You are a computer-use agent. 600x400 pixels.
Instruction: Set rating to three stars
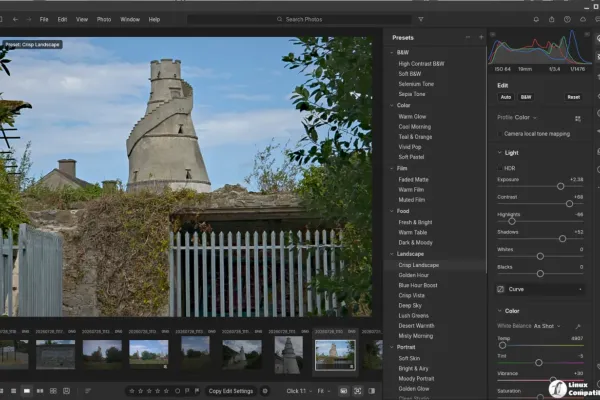[x=149, y=391]
